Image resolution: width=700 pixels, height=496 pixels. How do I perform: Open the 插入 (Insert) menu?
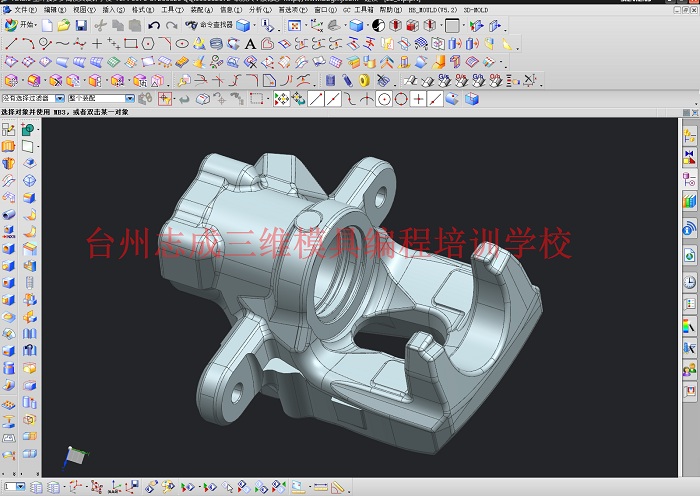click(x=113, y=9)
